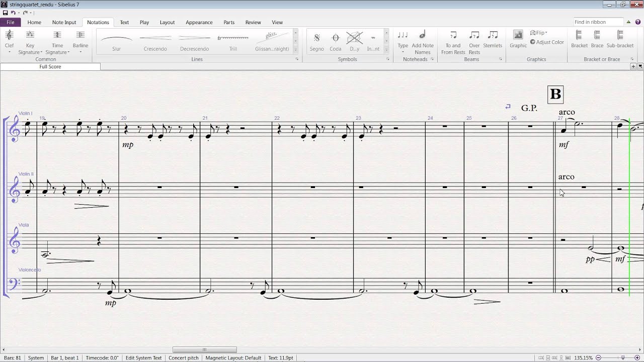Screen dimensions: 644x362
Task: Minimize the ribbon with the green arrow
Action: click(629, 22)
